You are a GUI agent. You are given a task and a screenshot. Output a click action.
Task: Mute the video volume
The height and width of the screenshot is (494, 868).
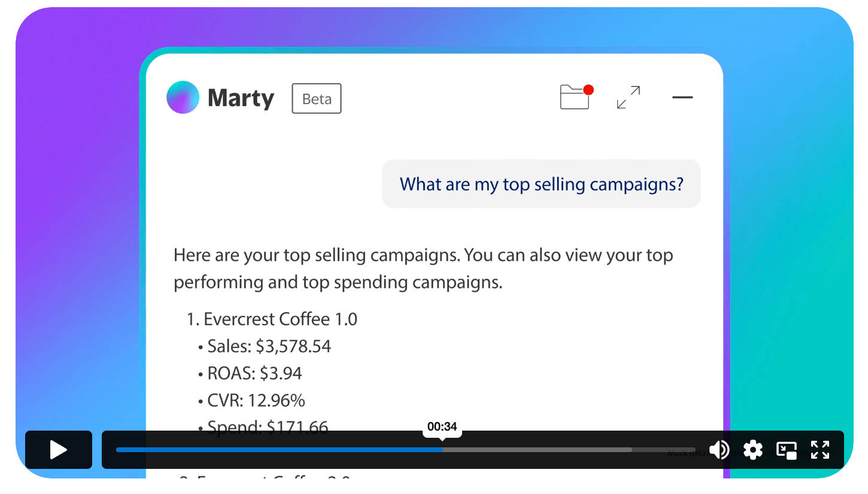(719, 450)
